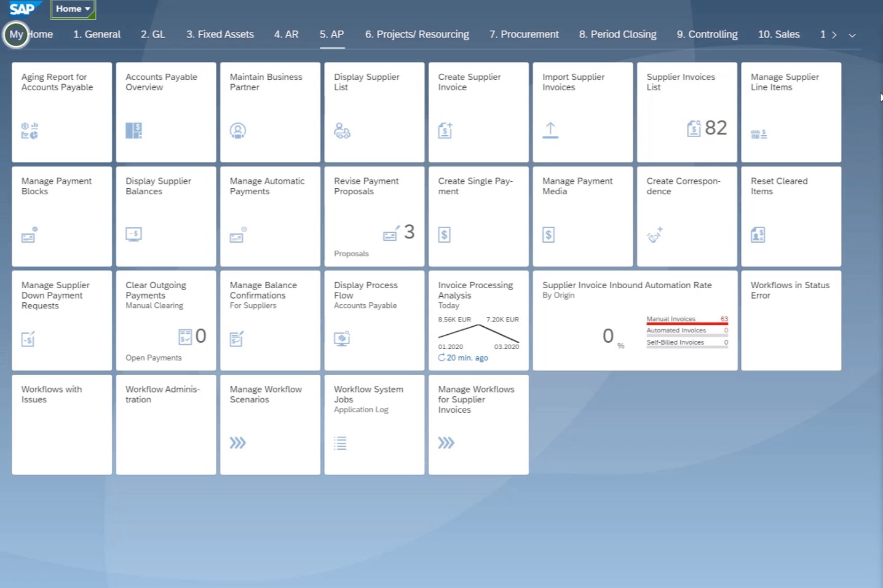Open the Home dropdown menu
Screen dimensions: 883x588
coord(73,9)
